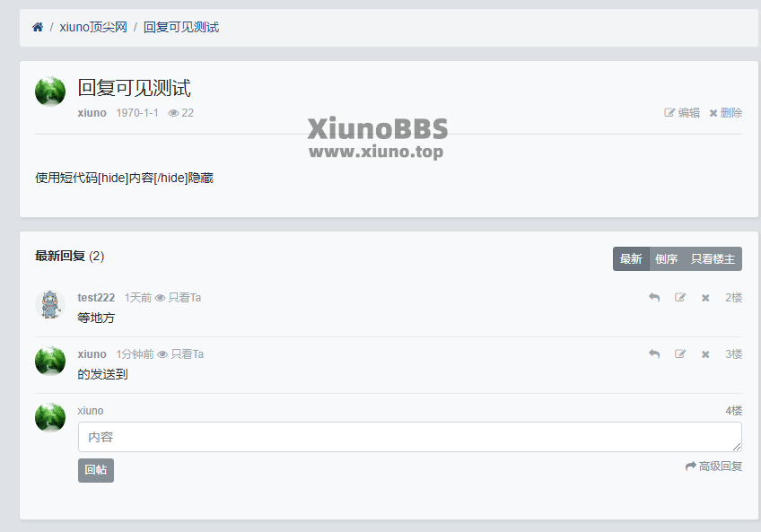This screenshot has height=532, width=761.
Task: Open the 回复可见测试 breadcrumb link
Action: coord(181,27)
